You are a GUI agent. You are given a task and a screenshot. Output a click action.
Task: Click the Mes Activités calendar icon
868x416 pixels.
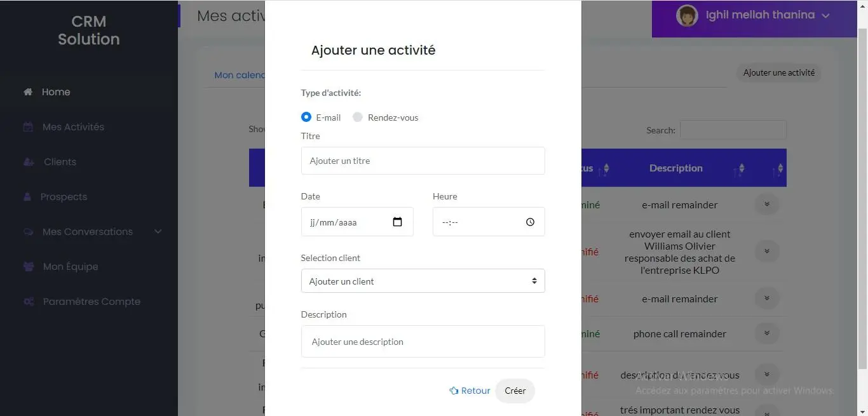tap(28, 127)
